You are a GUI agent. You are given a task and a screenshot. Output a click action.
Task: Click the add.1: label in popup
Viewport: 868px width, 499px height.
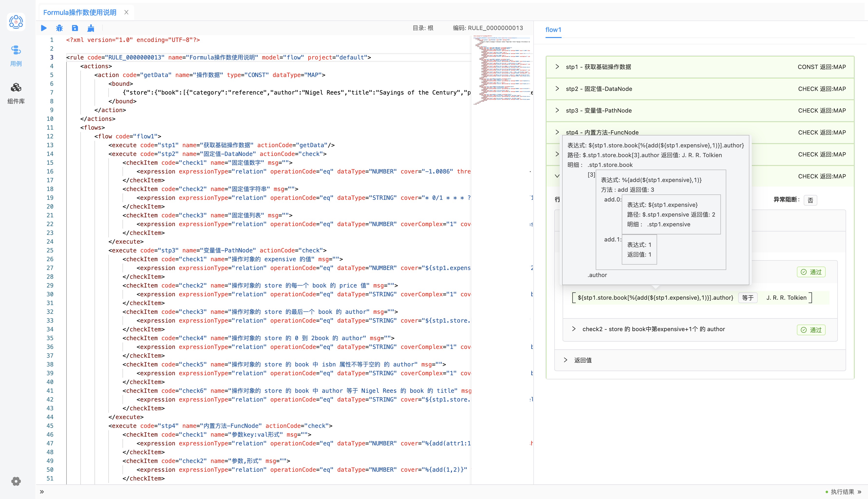click(613, 239)
